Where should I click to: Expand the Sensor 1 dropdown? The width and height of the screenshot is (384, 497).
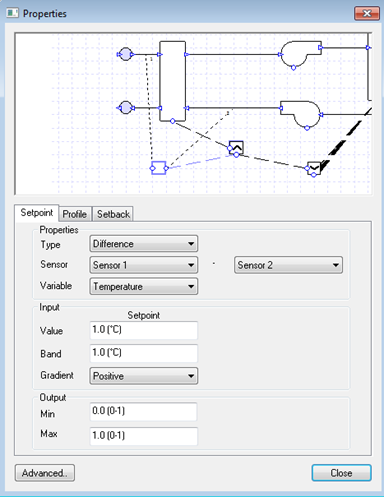click(144, 265)
